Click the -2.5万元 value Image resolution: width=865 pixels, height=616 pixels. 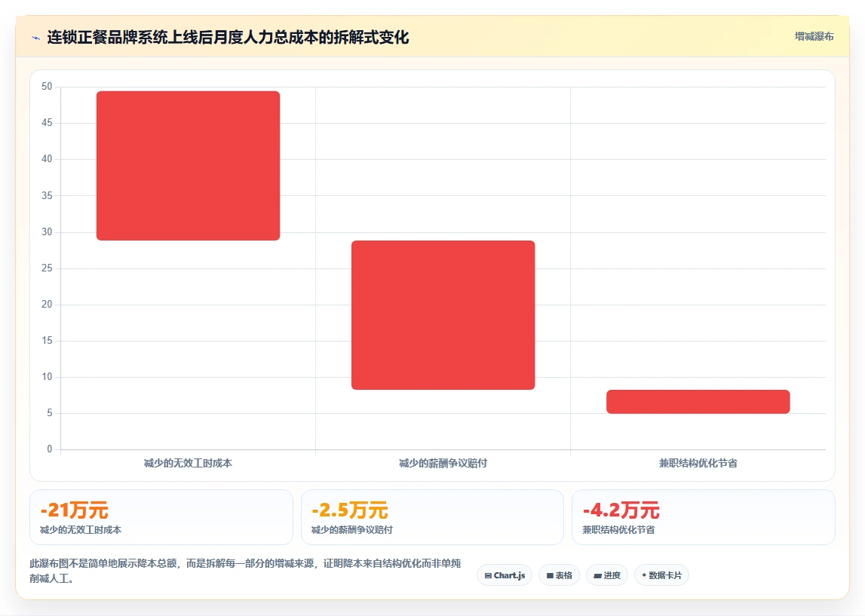[x=350, y=510]
